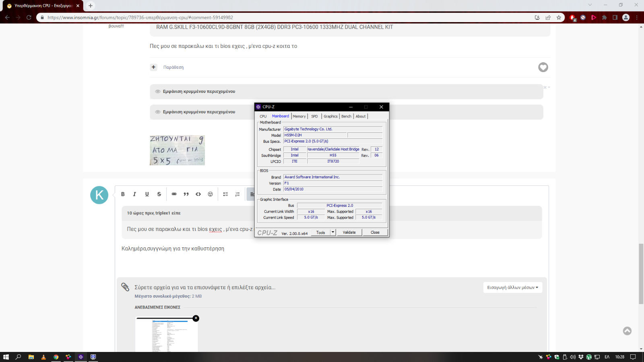The height and width of the screenshot is (362, 644).
Task: Insert a link in the reply editor
Action: click(174, 194)
